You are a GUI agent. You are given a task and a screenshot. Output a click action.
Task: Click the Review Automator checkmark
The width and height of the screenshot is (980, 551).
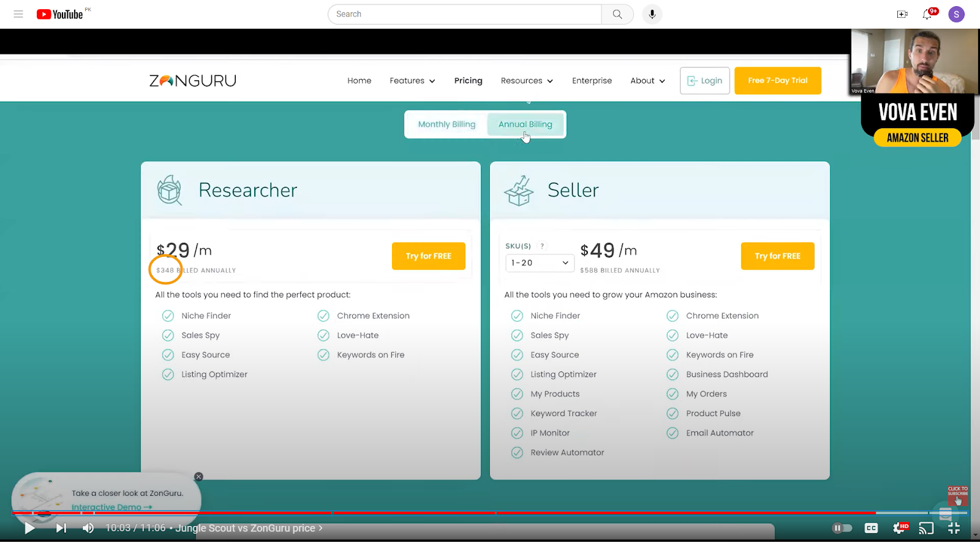pos(517,452)
